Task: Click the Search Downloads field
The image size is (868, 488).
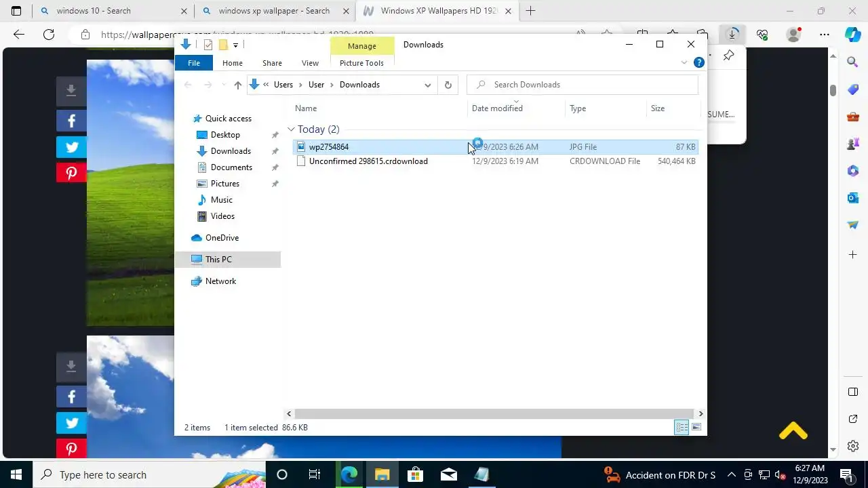Action: click(x=583, y=85)
